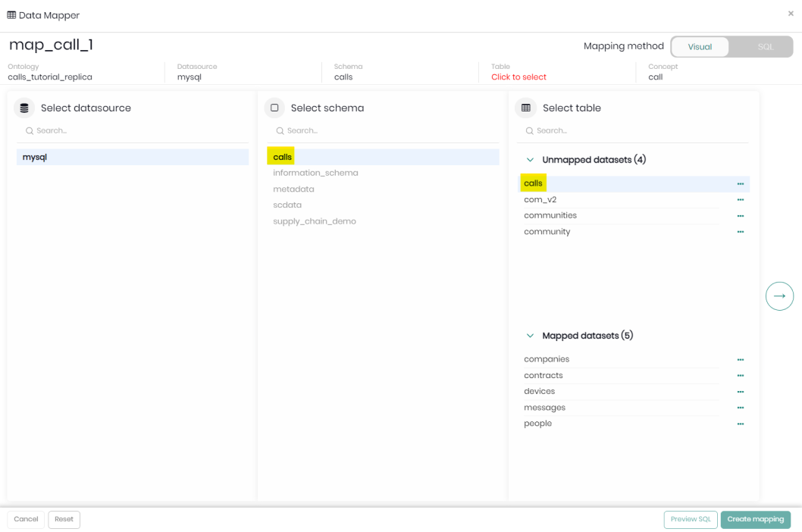The width and height of the screenshot is (802, 532).
Task: Focus the Select table search field
Action: point(637,130)
